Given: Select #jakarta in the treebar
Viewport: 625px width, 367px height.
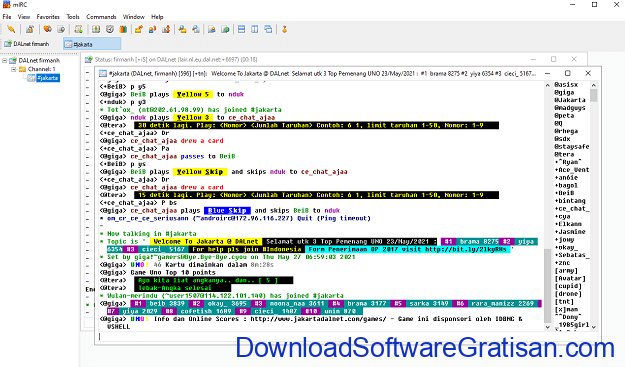Looking at the screenshot, I should 48,78.
